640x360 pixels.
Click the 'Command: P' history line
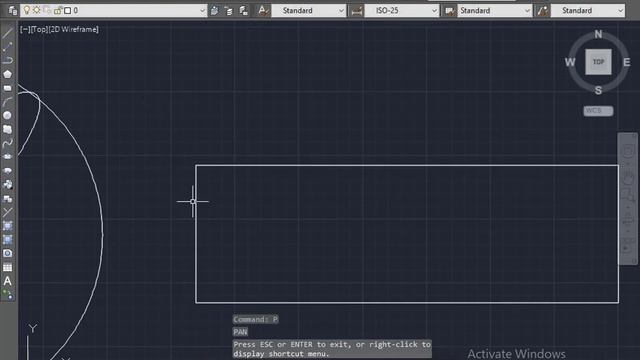256,319
